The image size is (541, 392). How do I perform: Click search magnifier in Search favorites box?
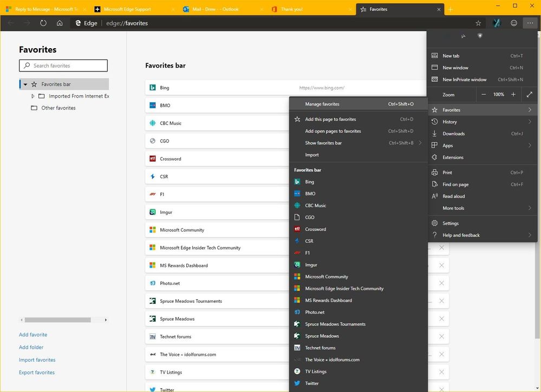click(x=27, y=66)
